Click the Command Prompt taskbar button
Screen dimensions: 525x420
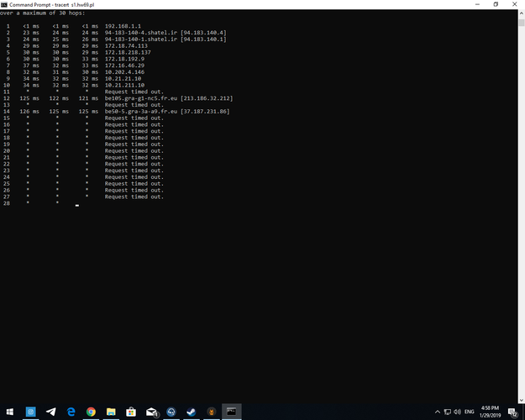[x=231, y=412]
